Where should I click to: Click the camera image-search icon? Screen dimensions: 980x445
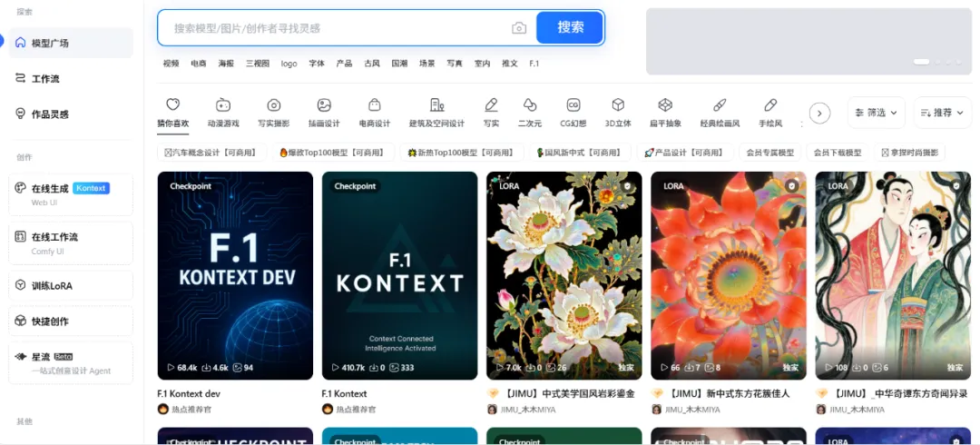click(x=519, y=28)
